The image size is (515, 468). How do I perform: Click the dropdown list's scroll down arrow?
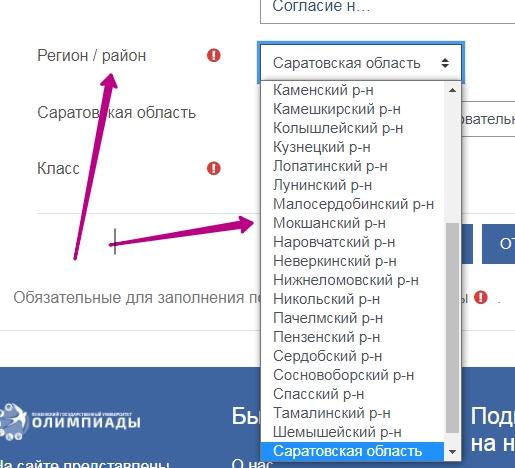click(452, 452)
